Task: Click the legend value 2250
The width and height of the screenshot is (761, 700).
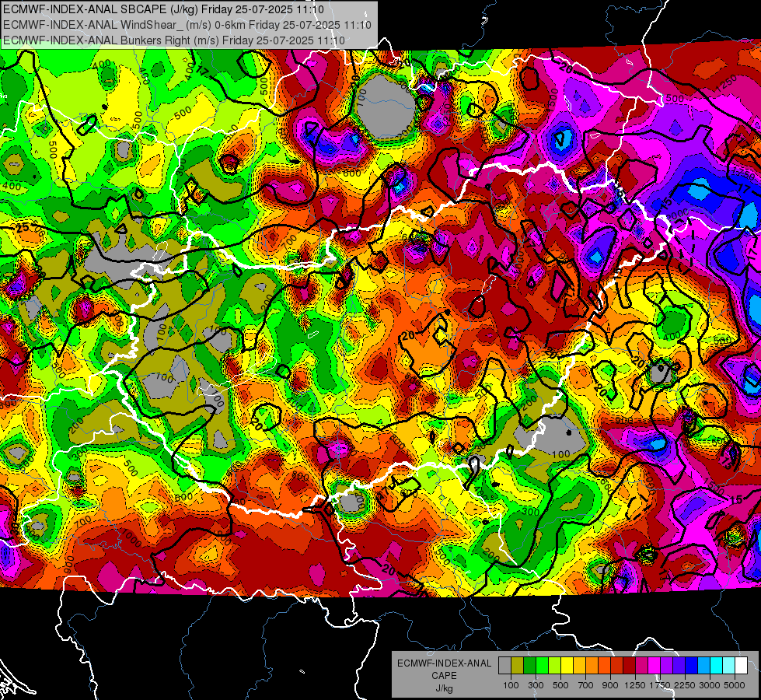Action: click(685, 685)
